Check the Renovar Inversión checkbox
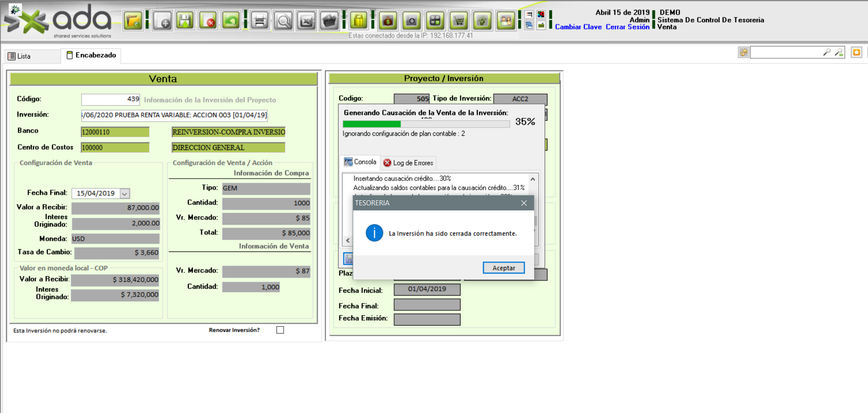 tap(280, 330)
